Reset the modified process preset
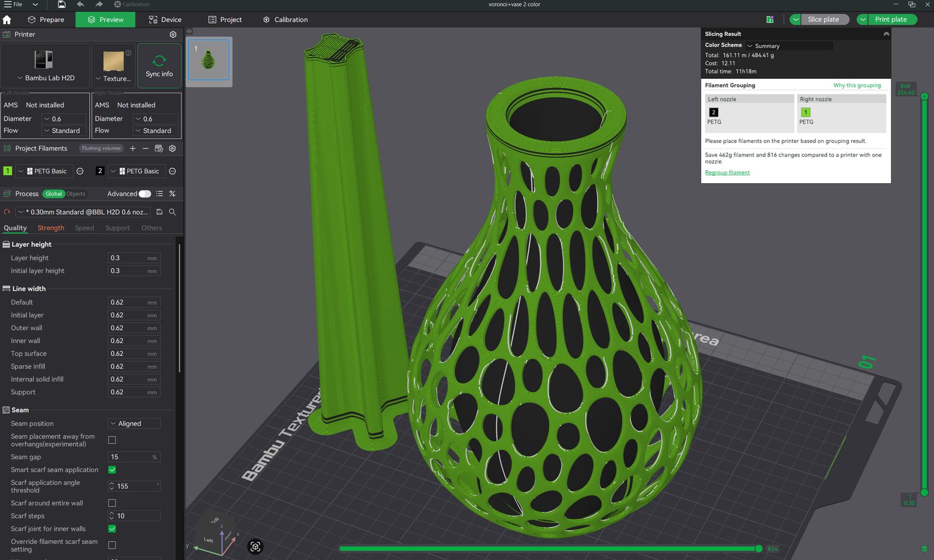The image size is (934, 560). (7, 212)
